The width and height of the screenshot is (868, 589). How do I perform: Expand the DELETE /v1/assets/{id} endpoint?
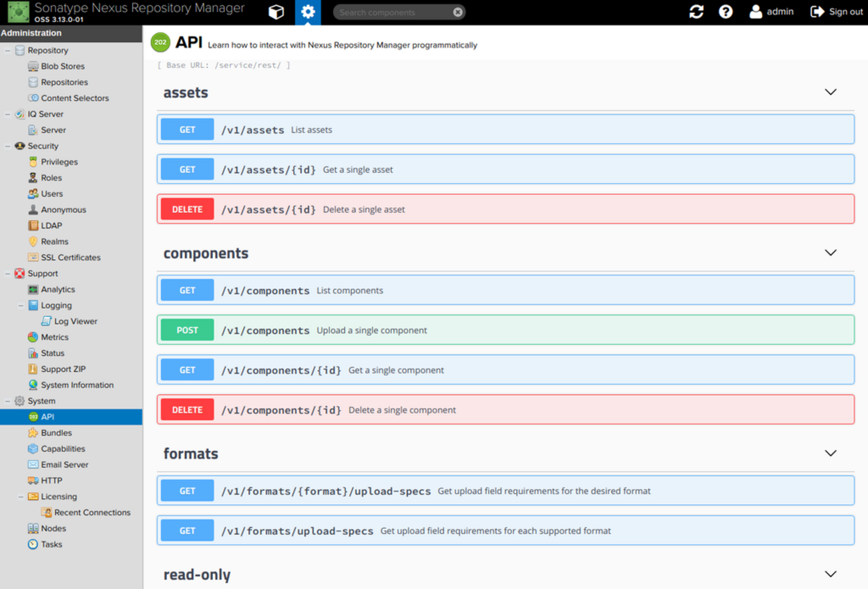pyautogui.click(x=505, y=209)
